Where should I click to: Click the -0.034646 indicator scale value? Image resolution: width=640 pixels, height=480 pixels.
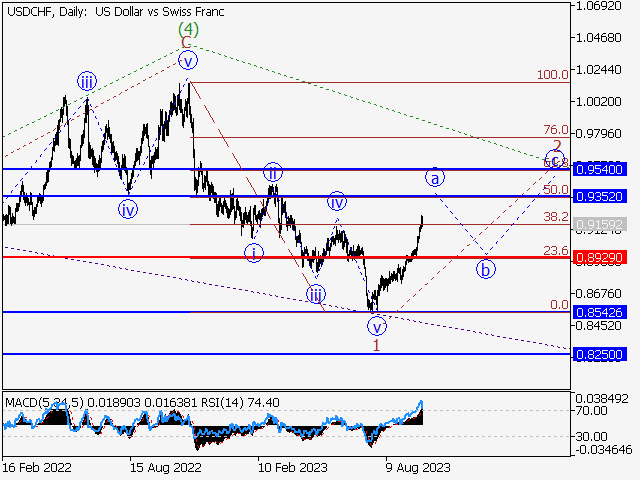[x=604, y=450]
